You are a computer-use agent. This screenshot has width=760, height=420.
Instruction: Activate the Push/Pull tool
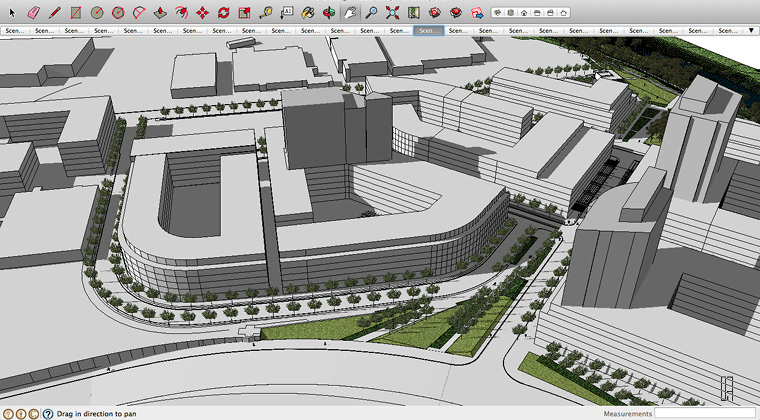coord(160,13)
